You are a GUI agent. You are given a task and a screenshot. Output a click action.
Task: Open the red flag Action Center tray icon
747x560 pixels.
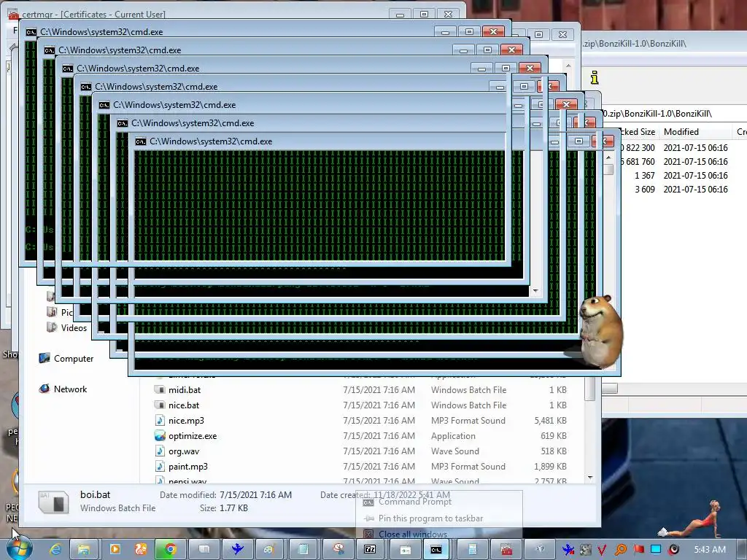click(638, 550)
